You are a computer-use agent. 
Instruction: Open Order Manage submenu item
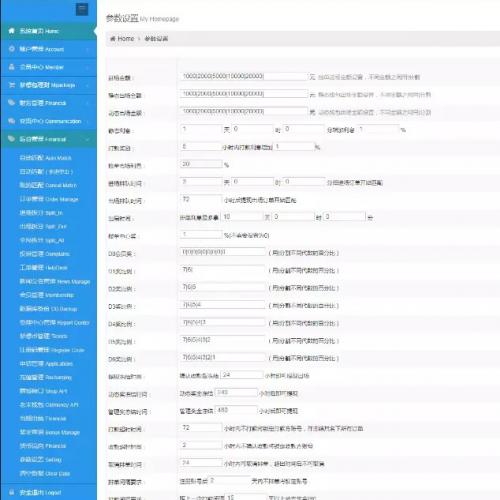(49, 199)
